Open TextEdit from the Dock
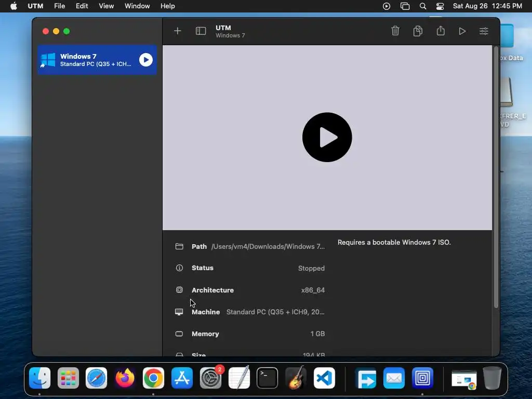The height and width of the screenshot is (399, 532). pos(239,378)
